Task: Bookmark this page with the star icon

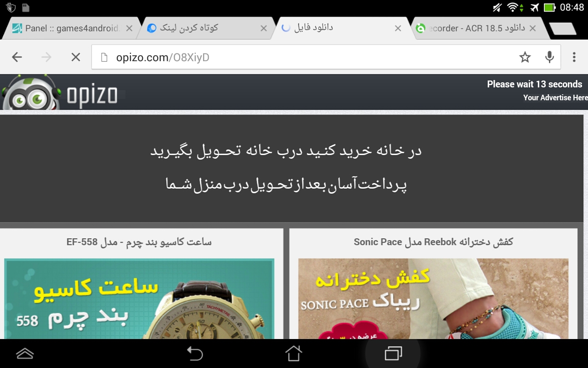Action: 525,57
